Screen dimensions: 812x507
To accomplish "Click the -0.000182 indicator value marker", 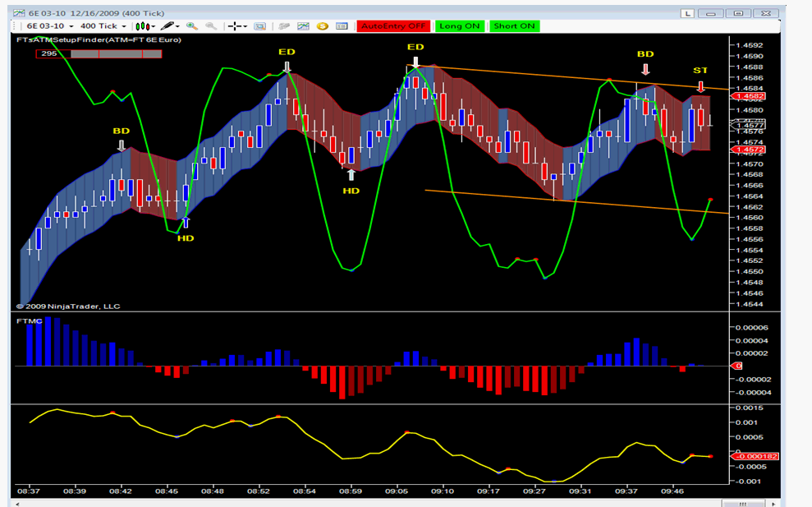I will [755, 456].
